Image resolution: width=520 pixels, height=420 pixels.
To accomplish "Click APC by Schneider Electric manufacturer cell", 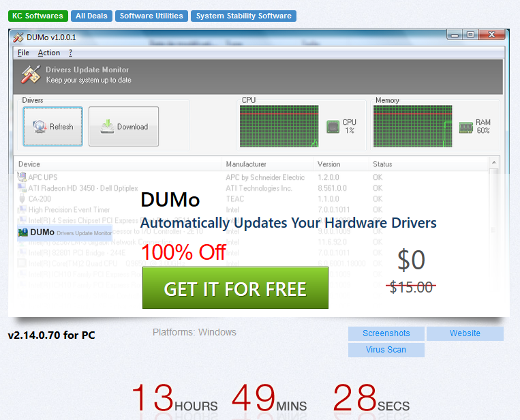I will [x=265, y=177].
